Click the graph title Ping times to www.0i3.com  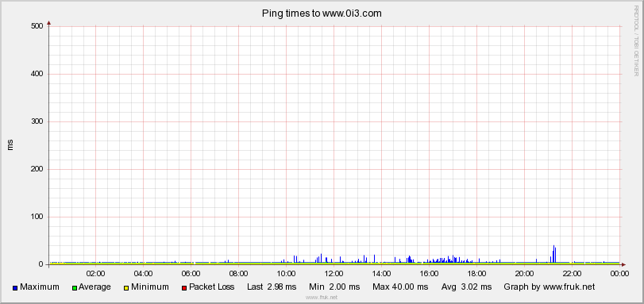pos(322,13)
